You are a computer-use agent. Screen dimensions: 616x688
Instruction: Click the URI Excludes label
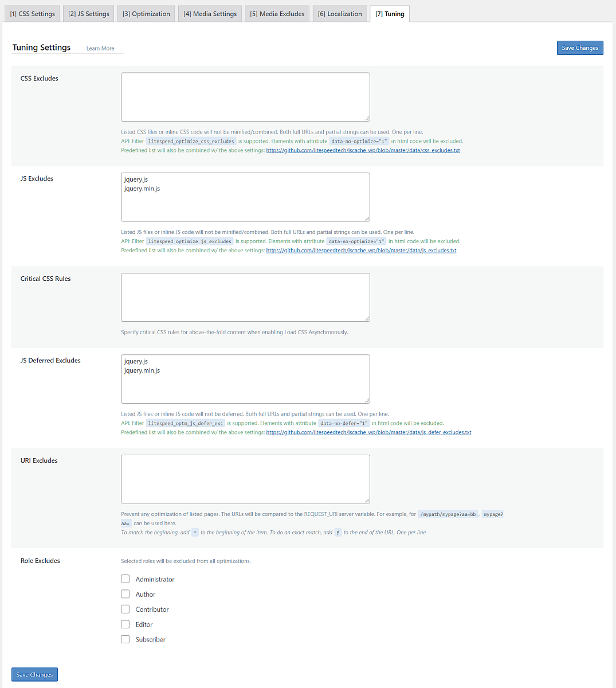pos(39,460)
